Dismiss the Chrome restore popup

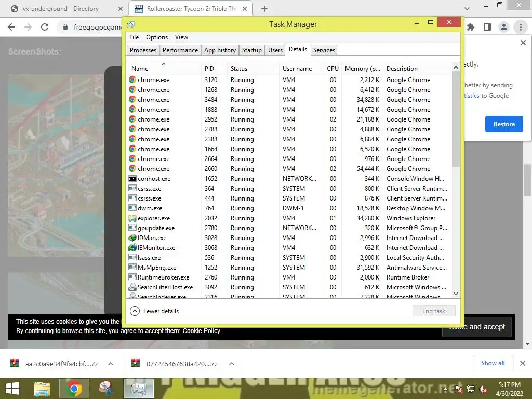(x=523, y=43)
